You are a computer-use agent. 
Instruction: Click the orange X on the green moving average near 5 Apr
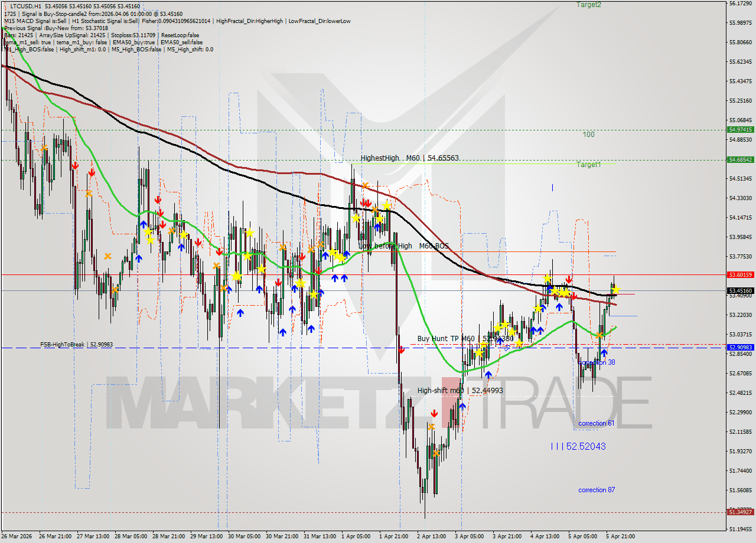click(599, 335)
